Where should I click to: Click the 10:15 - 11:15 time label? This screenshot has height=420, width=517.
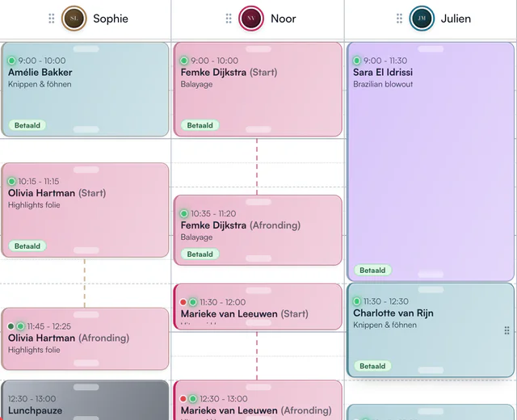39,181
